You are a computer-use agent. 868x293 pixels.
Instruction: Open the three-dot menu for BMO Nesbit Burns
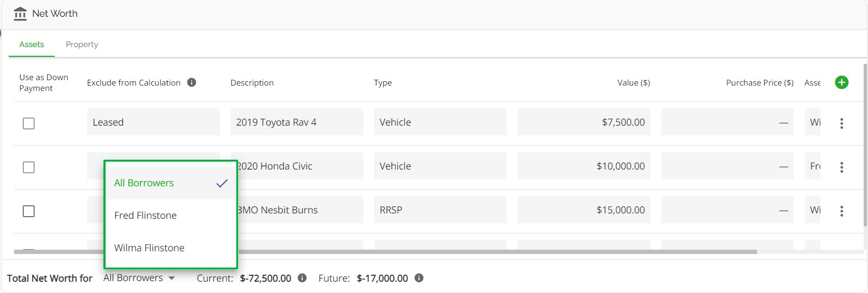click(x=841, y=211)
